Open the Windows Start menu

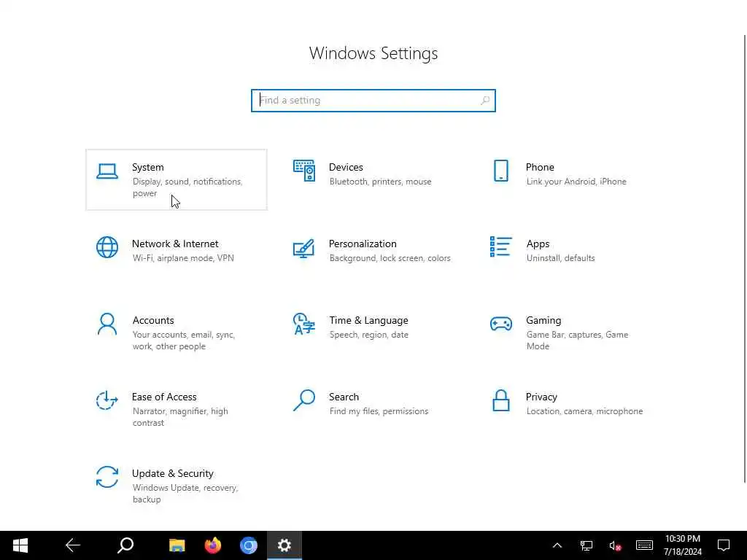pyautogui.click(x=20, y=545)
